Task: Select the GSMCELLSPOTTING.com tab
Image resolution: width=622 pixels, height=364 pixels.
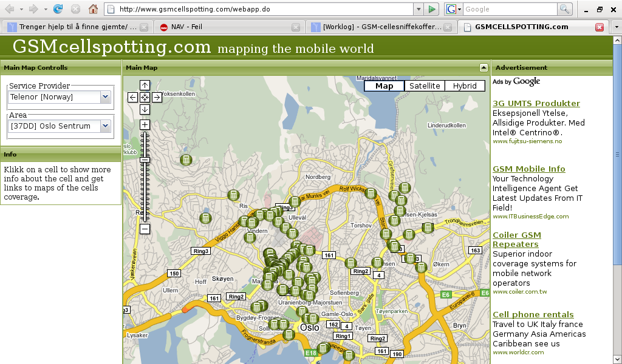Action: click(533, 27)
